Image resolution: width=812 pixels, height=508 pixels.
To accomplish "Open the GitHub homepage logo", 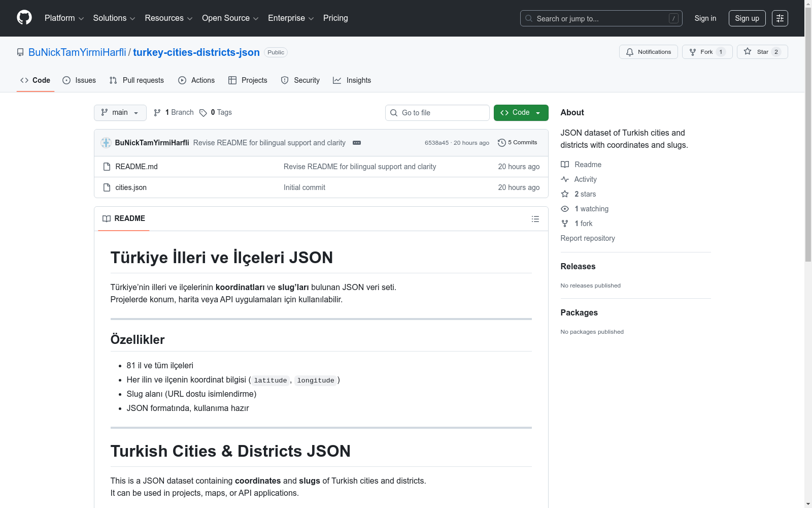I will coord(24,18).
